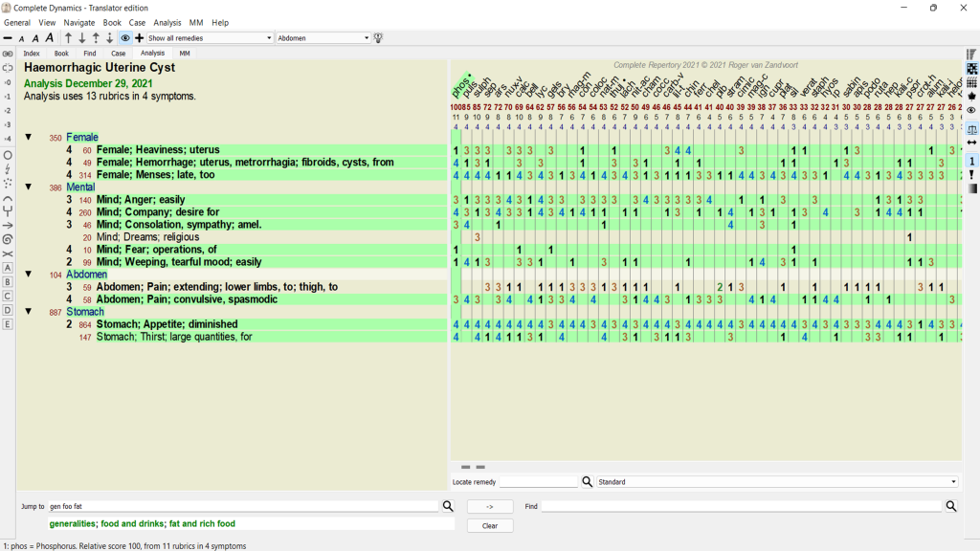Select the smallest text size A icon
The width and height of the screenshot is (980, 551).
(21, 38)
